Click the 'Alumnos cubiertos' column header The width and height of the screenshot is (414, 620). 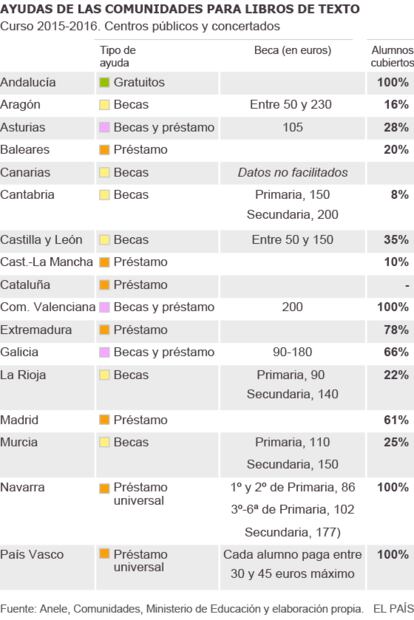(392, 56)
